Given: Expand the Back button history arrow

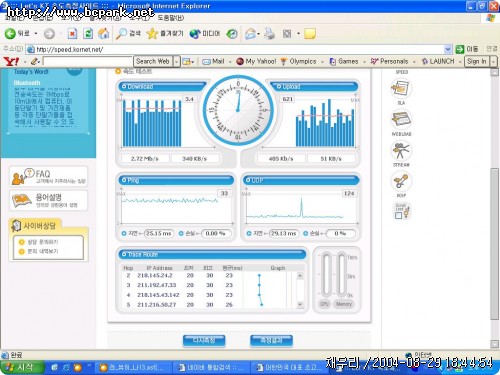Looking at the screenshot, I should tap(36, 33).
